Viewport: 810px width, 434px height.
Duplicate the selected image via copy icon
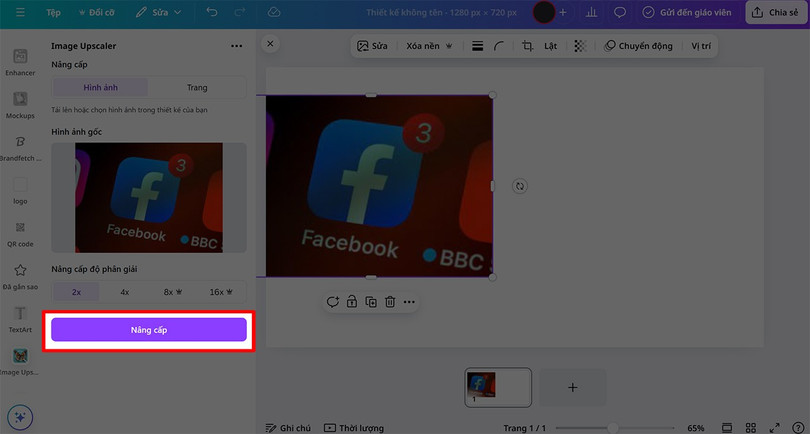pos(371,301)
